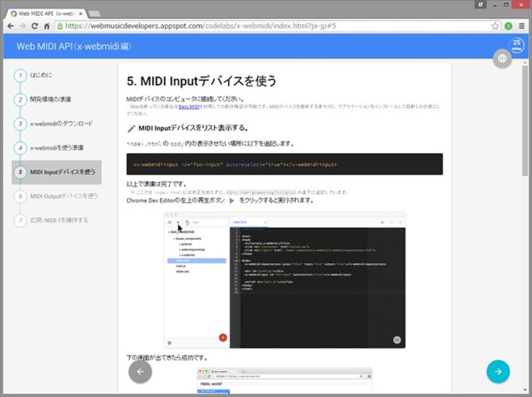Go to next step with teal arrow
Viewport: 532px width, 397px height.
pyautogui.click(x=497, y=372)
